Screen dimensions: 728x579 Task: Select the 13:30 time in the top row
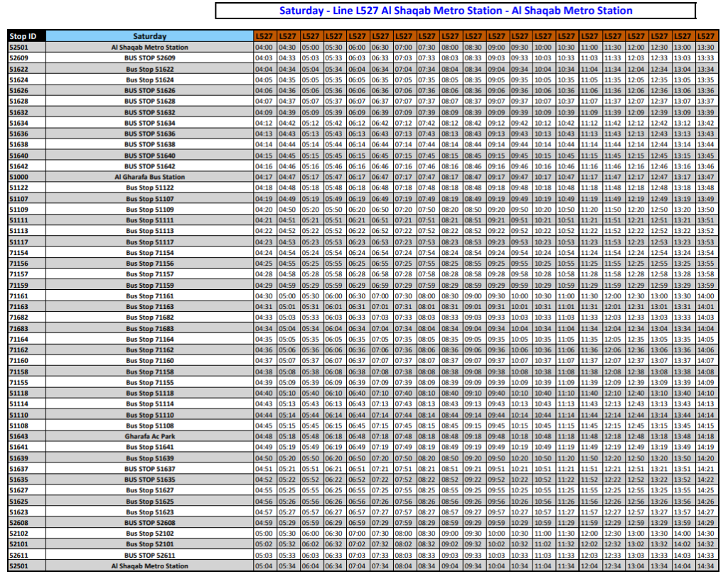click(x=706, y=48)
